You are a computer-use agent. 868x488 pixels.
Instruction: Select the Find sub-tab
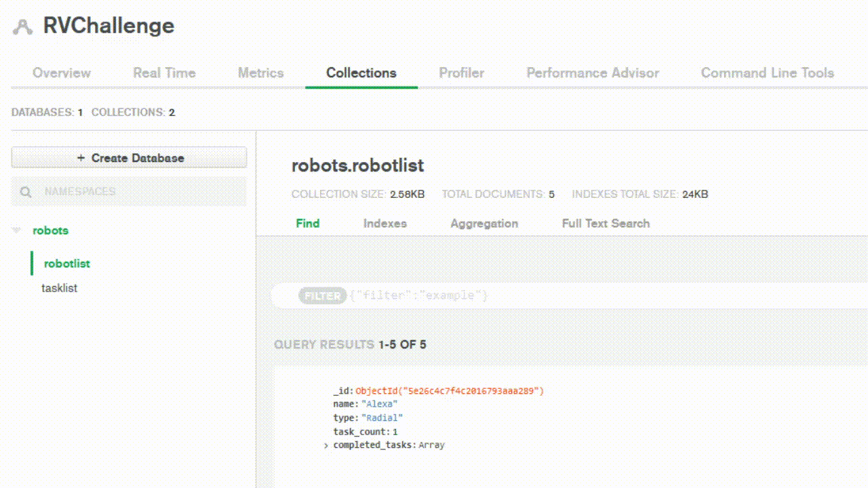pos(308,223)
